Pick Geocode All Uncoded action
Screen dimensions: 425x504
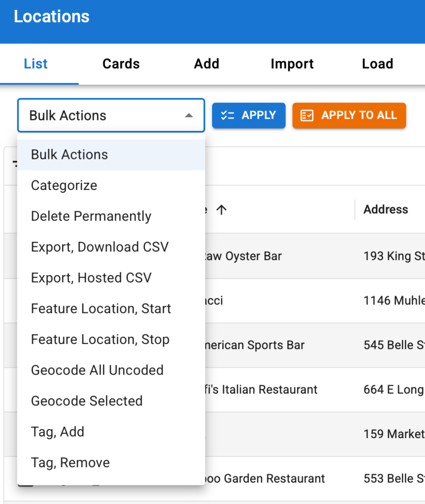111,371
